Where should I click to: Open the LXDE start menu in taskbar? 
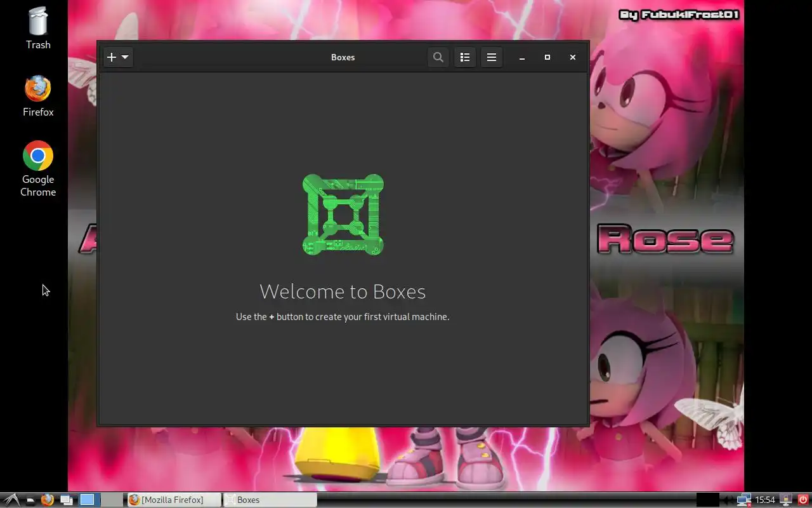[11, 500]
